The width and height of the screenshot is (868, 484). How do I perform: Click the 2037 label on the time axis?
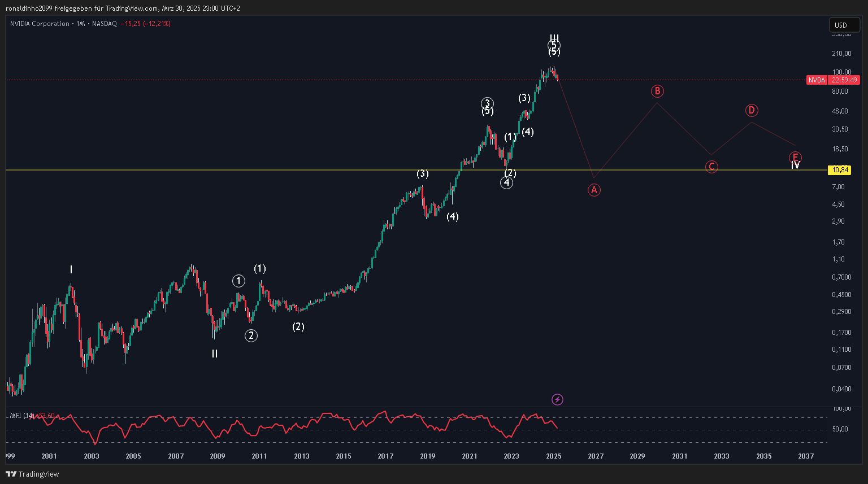click(x=806, y=456)
